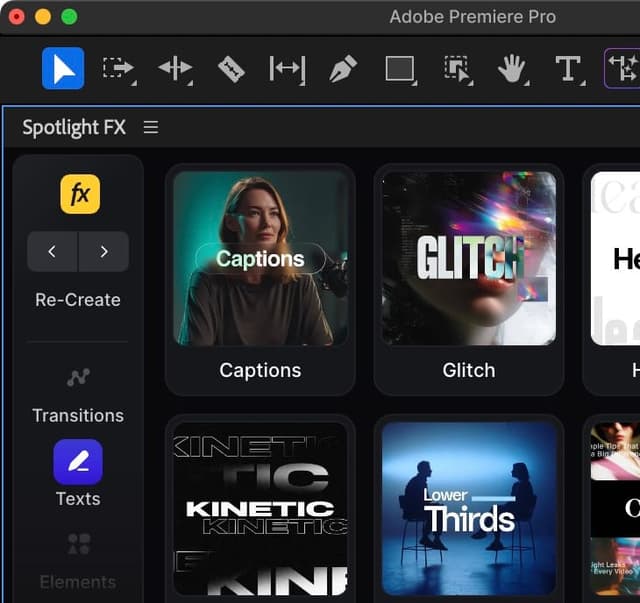Go to previous Re-Create item
640x603 pixels.
point(53,252)
